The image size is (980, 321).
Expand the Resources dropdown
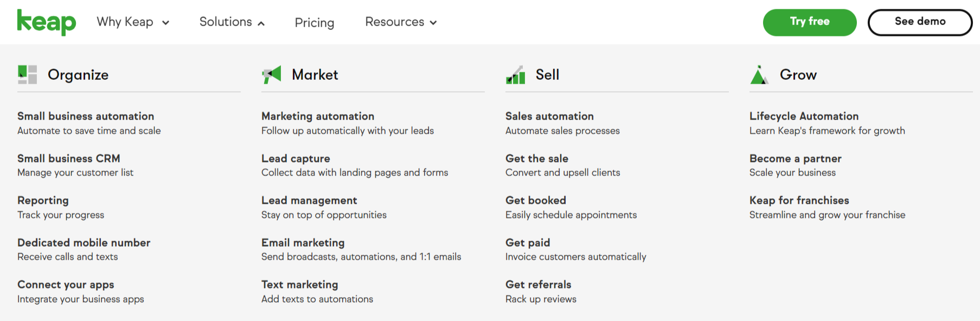click(x=401, y=22)
